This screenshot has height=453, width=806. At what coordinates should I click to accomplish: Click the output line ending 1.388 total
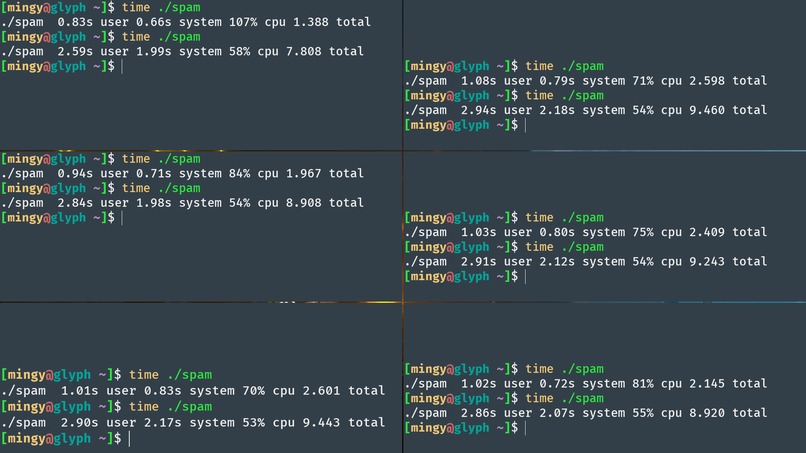tap(186, 22)
